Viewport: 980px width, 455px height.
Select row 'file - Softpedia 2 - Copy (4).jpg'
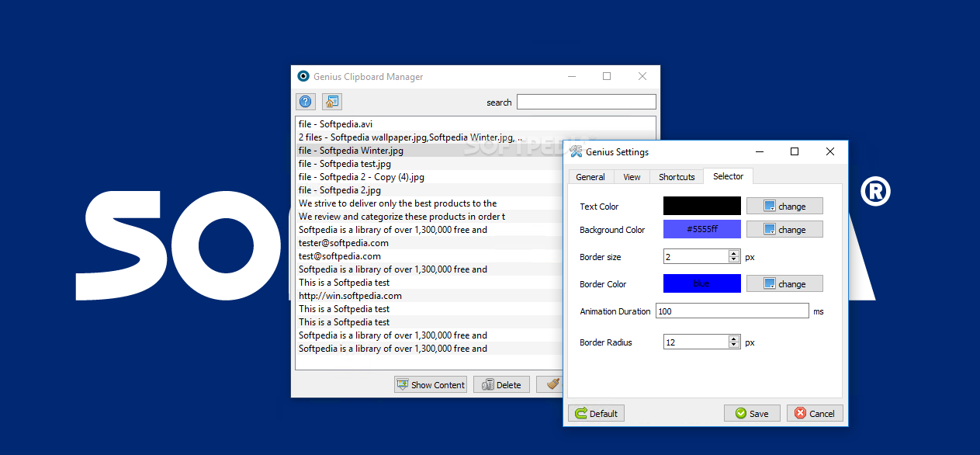tap(430, 176)
